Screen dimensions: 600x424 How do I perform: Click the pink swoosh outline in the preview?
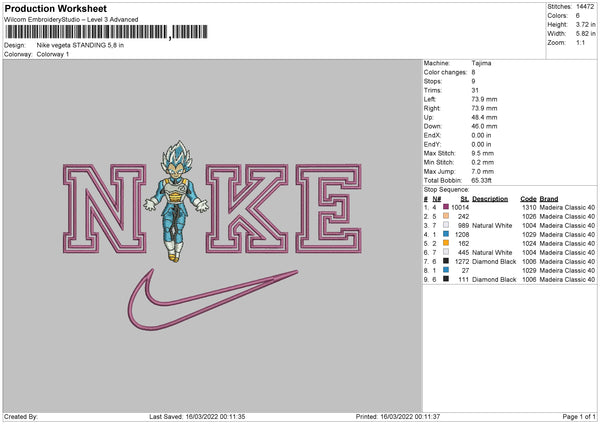point(213,299)
